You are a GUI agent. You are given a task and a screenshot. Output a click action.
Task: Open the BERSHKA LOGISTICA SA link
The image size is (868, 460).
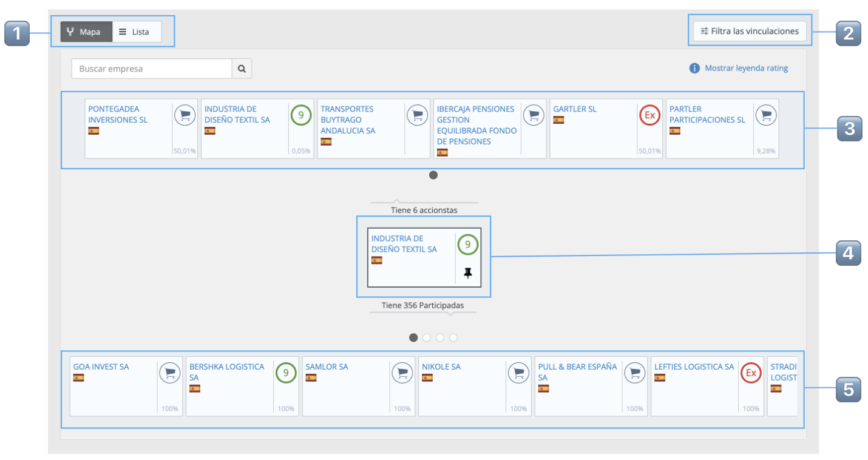point(227,372)
